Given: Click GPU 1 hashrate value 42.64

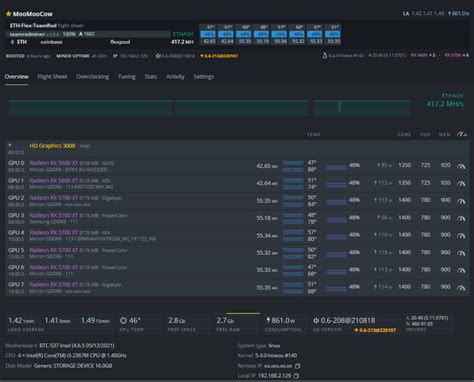Looking at the screenshot, I should (x=267, y=183).
